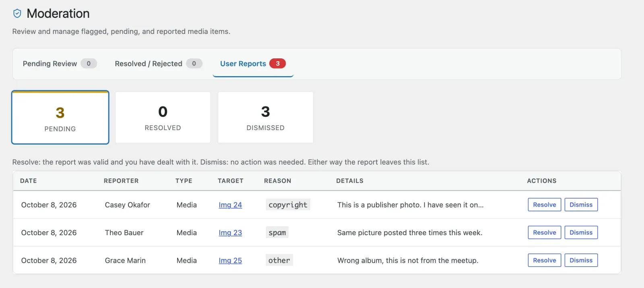Open the Pending Review tab
This screenshot has width=644, height=288.
click(60, 64)
